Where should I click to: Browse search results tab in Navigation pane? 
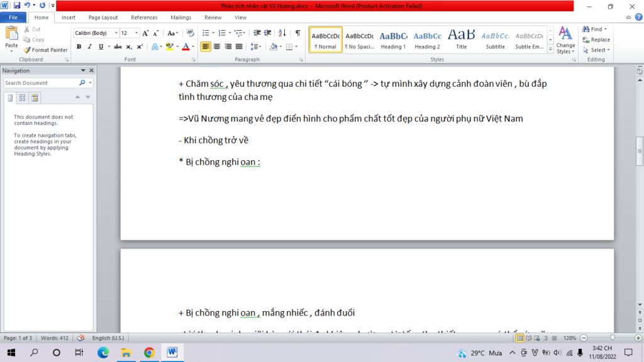pyautogui.click(x=35, y=97)
